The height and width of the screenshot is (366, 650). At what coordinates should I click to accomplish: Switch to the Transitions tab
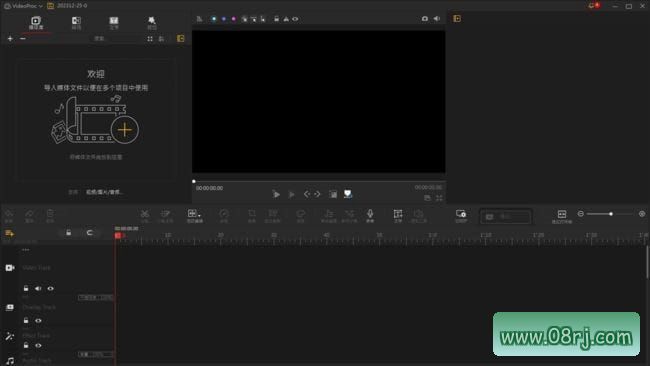click(x=76, y=23)
